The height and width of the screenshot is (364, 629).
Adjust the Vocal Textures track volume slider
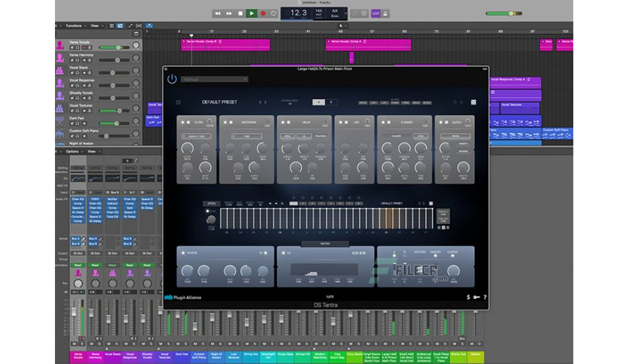pyautogui.click(x=114, y=111)
